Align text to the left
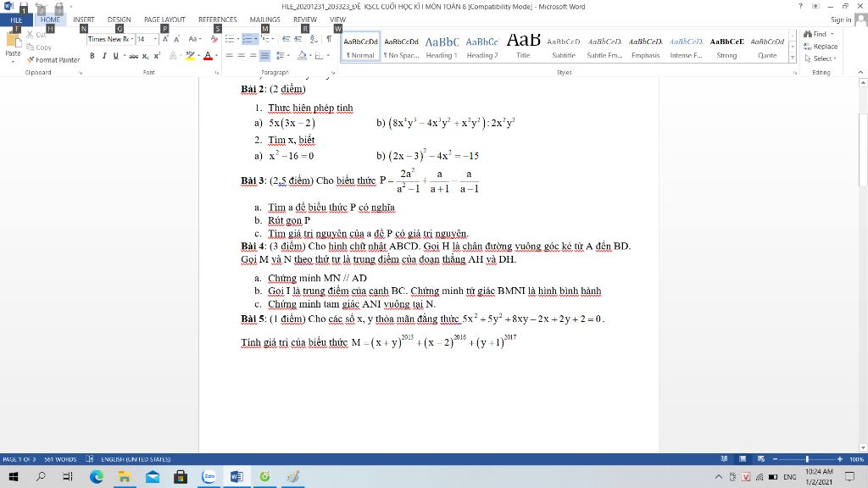 tap(229, 56)
